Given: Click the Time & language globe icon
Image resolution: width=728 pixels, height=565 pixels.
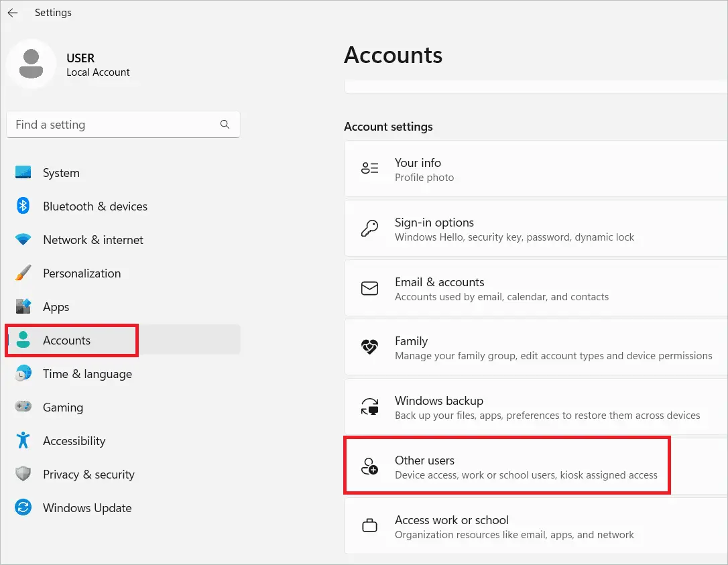Looking at the screenshot, I should 23,373.
